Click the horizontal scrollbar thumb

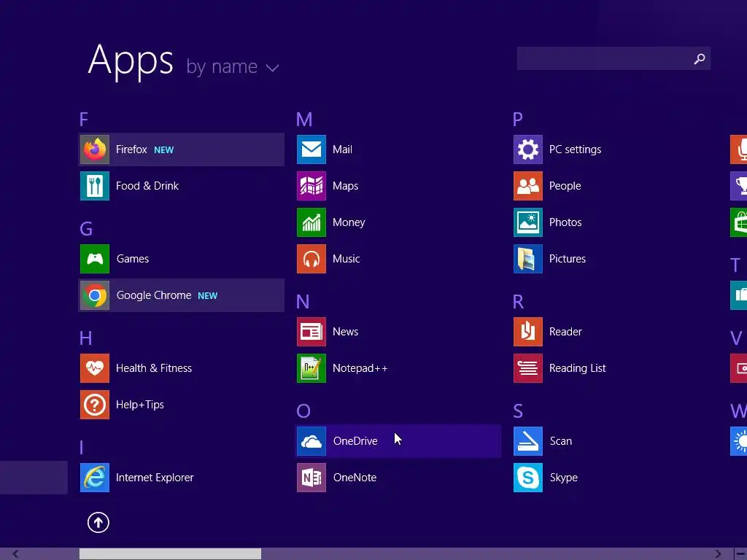click(x=170, y=554)
